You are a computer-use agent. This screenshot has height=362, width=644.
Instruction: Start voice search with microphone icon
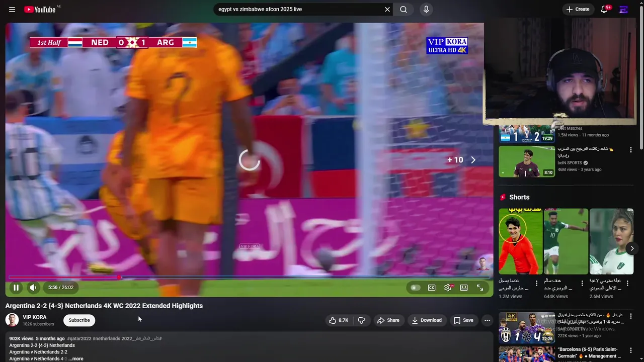tap(426, 9)
